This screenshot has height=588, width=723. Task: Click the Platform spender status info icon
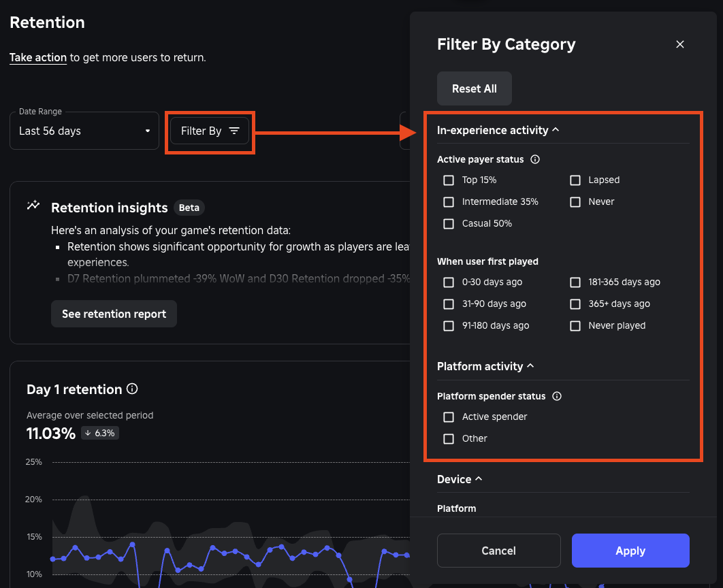(557, 396)
